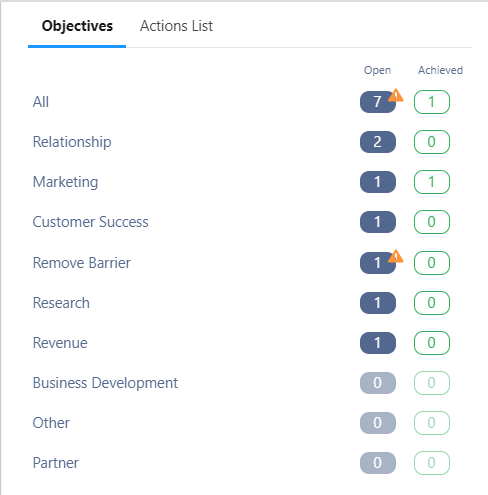Select the Partner category label
This screenshot has width=488, height=495.
click(56, 463)
